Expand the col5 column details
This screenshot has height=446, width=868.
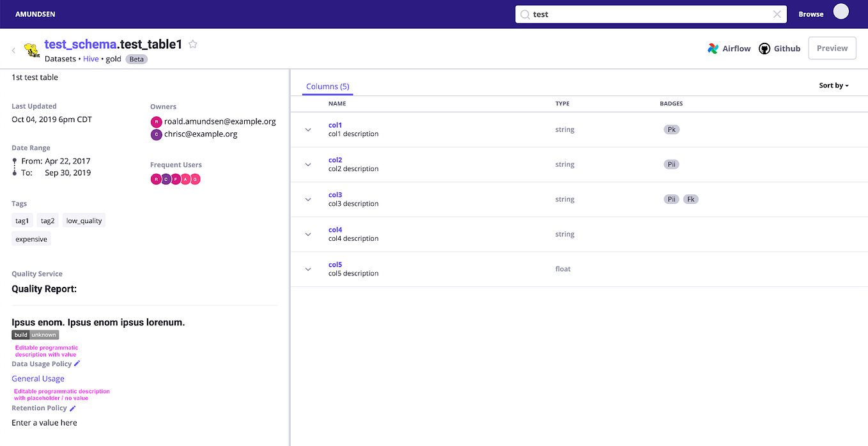coord(307,268)
